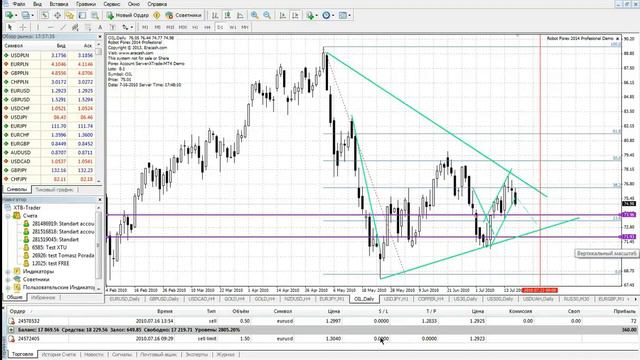Toggle the Terminal window icon
This screenshot has width=640, height=360.
coord(82,15)
